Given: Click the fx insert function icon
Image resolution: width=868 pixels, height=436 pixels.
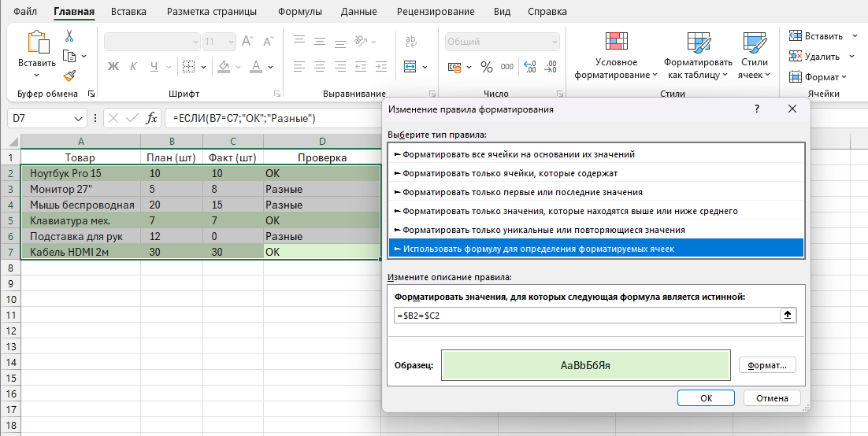Looking at the screenshot, I should [x=151, y=119].
